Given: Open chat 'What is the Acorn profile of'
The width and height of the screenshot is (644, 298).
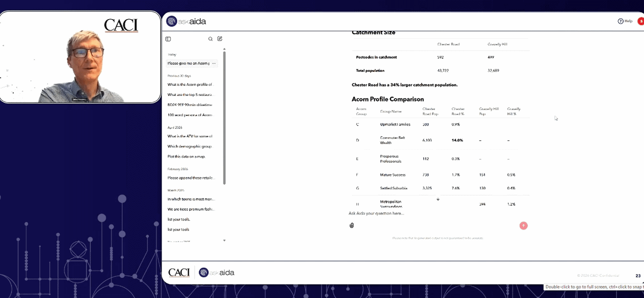Looking at the screenshot, I should [190, 84].
